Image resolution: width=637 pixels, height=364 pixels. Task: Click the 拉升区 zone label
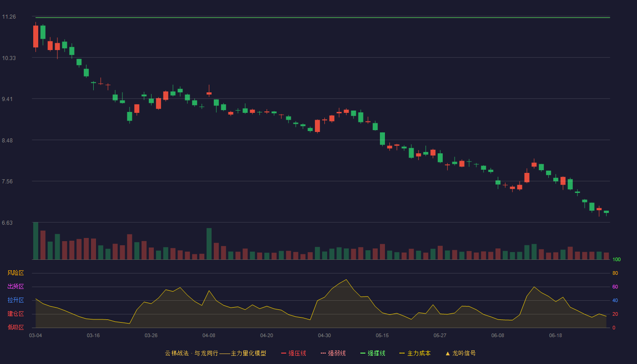coord(15,300)
